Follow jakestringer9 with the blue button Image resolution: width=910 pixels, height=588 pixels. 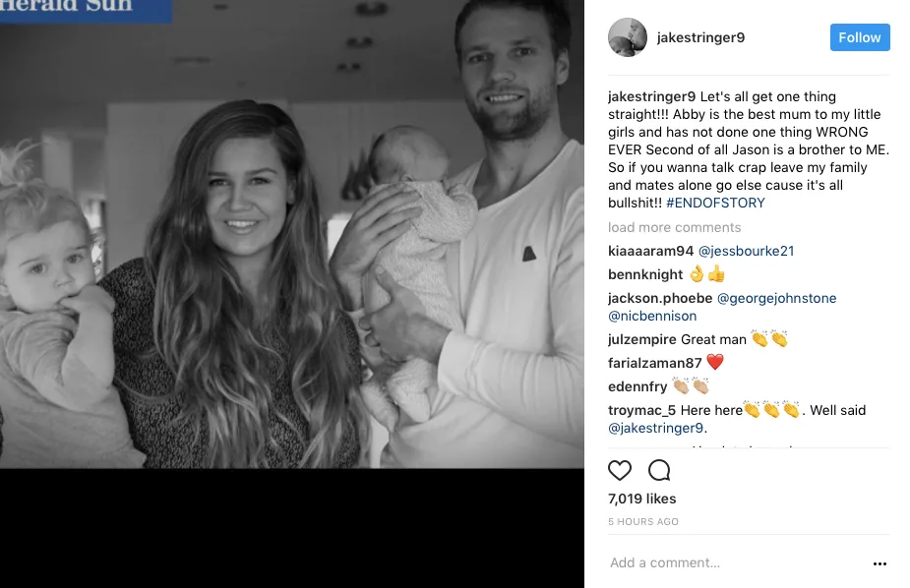tap(860, 37)
